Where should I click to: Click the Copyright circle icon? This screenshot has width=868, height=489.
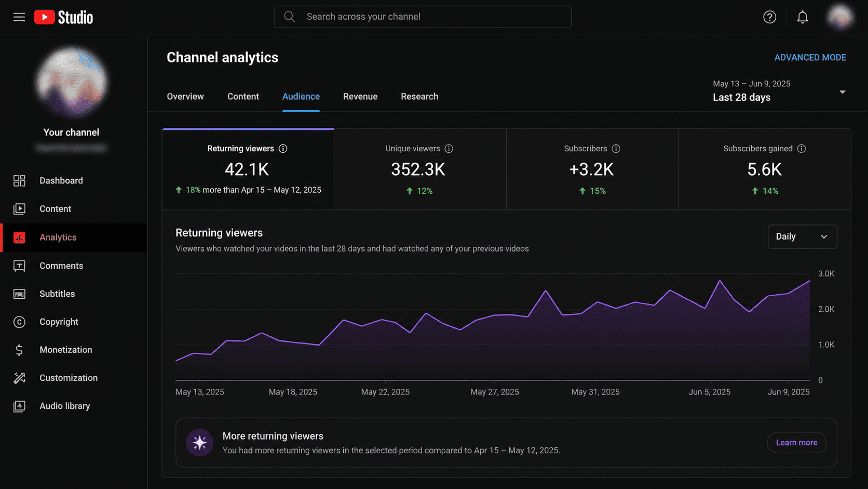click(19, 322)
